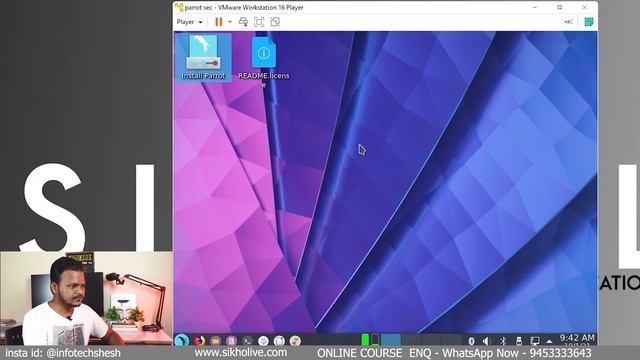This screenshot has width=640, height=360.
Task: Open Bluetooth tray icon next to volume
Action: click(471, 341)
